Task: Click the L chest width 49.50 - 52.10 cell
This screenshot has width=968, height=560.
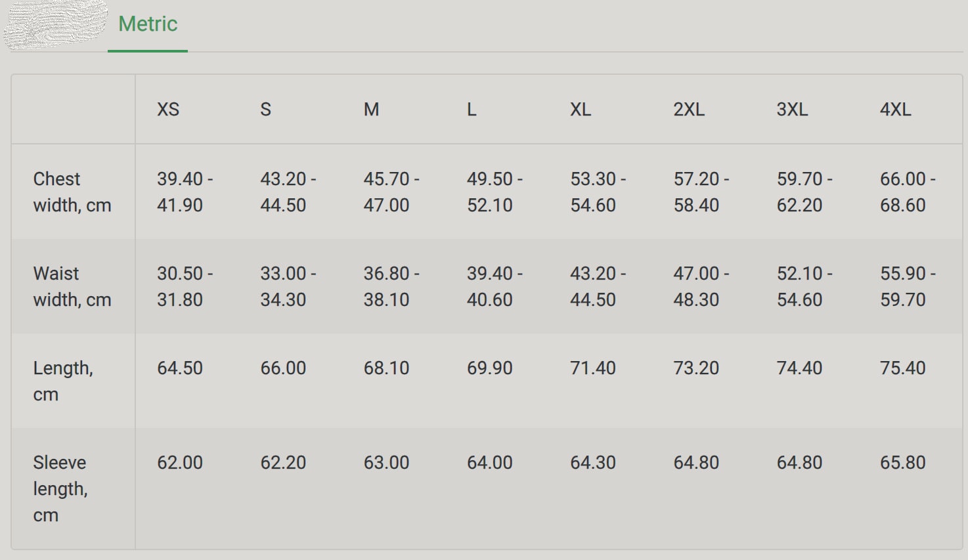Action: coord(495,192)
